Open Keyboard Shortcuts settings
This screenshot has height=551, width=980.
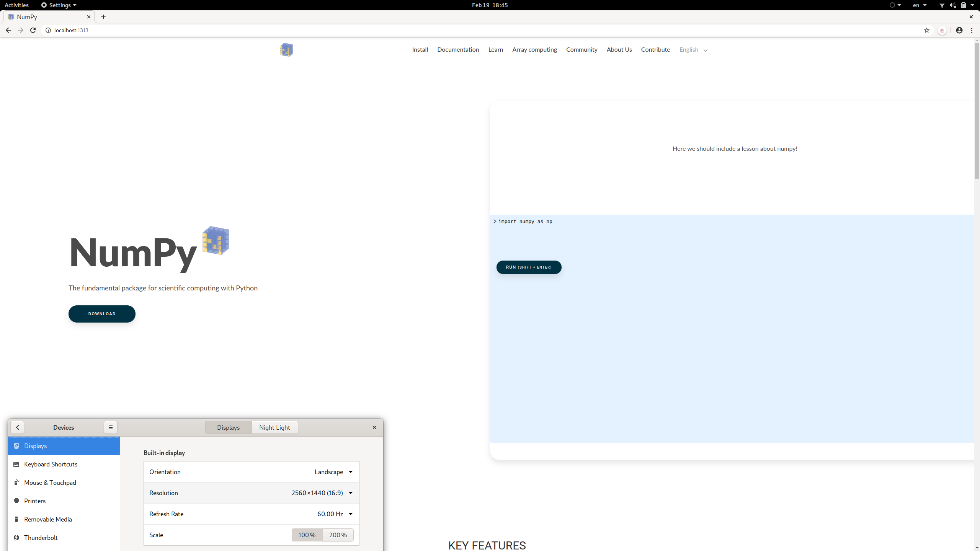(51, 464)
